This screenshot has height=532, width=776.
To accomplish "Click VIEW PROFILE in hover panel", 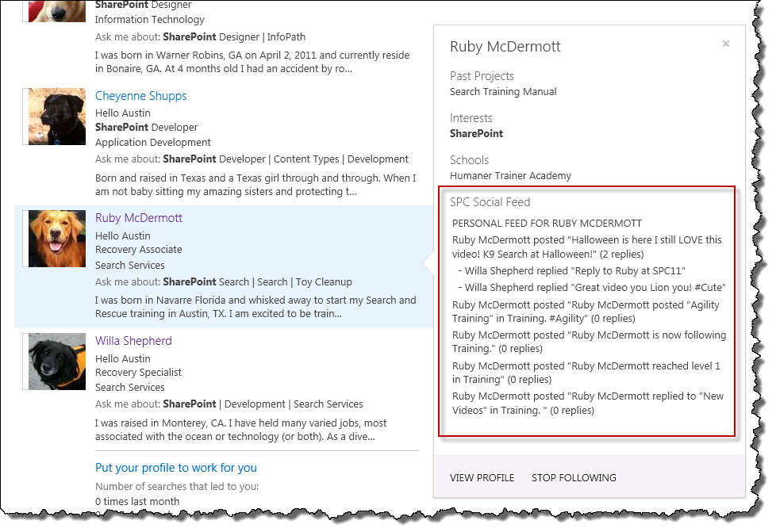I will 482,477.
